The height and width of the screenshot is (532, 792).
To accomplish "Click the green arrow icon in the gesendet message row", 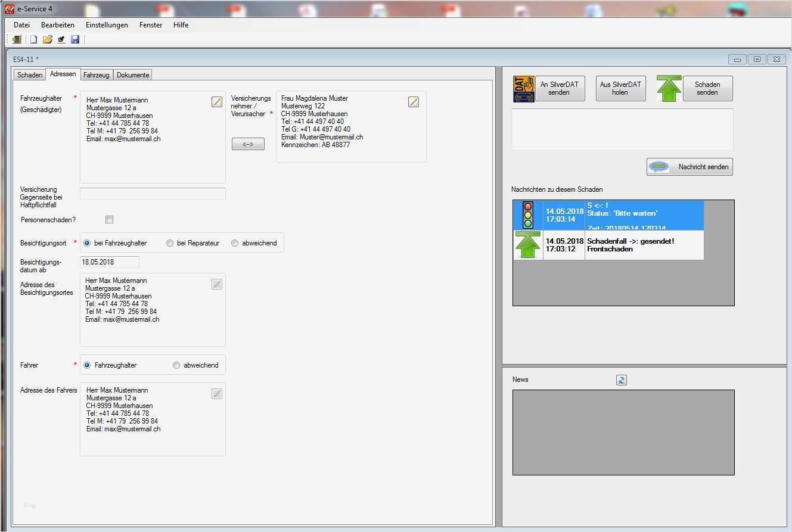I will (x=527, y=245).
